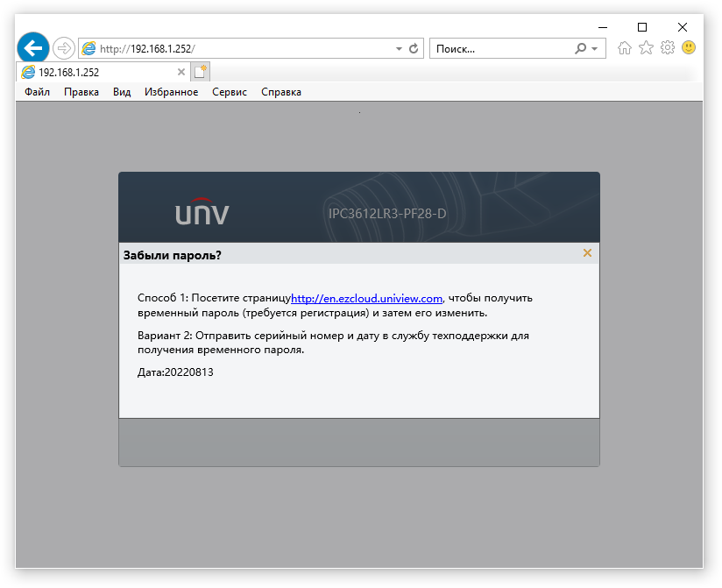
Task: Click the Забыли пароль? dialog title
Action: pos(173,255)
